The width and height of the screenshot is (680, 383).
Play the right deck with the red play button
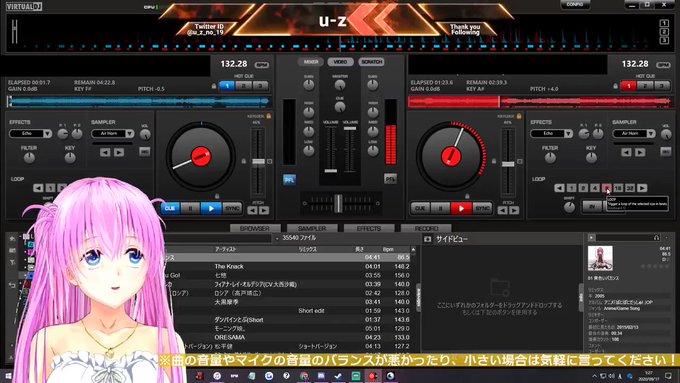pos(461,209)
